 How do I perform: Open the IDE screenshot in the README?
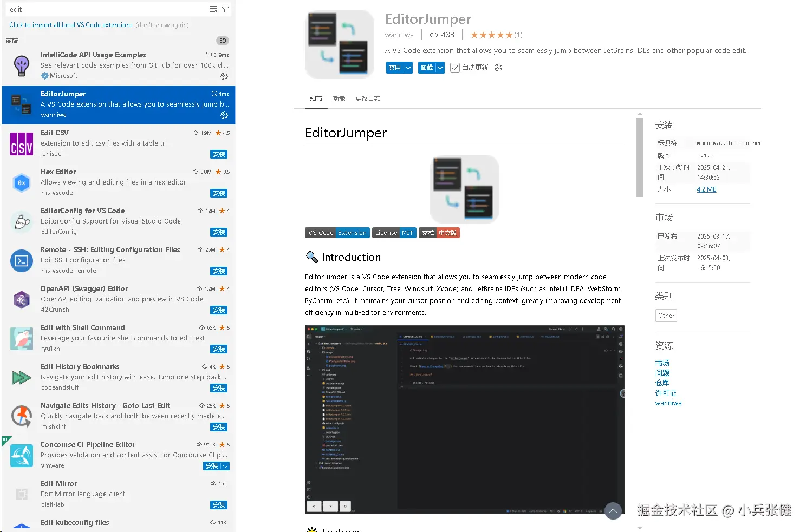(465, 419)
